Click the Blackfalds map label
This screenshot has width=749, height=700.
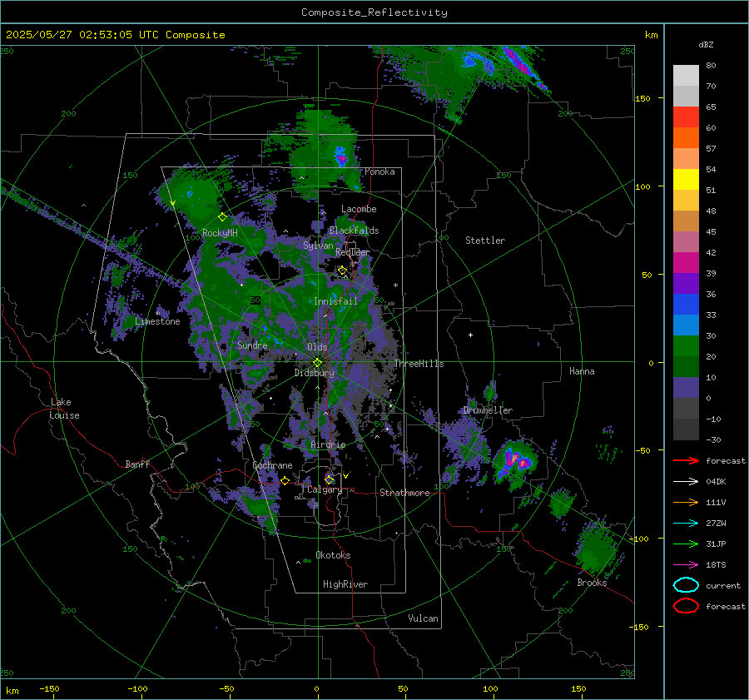pos(354,231)
